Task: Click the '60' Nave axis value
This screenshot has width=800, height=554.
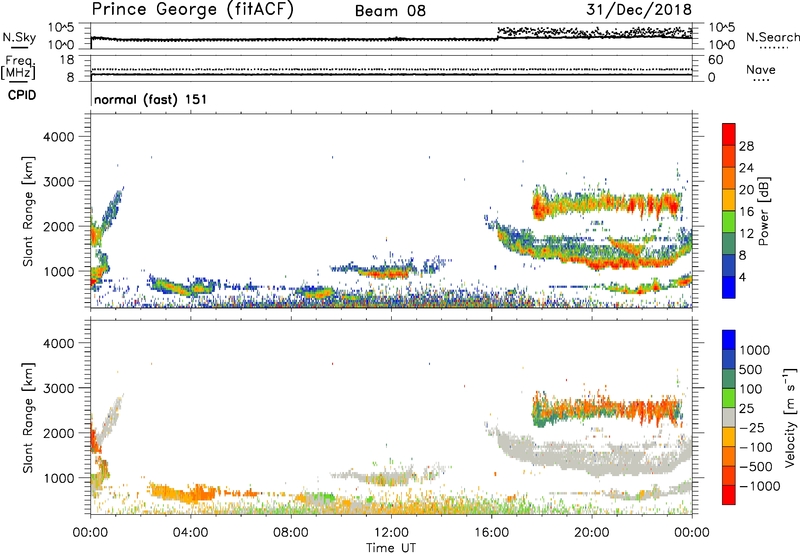Action: click(x=715, y=60)
